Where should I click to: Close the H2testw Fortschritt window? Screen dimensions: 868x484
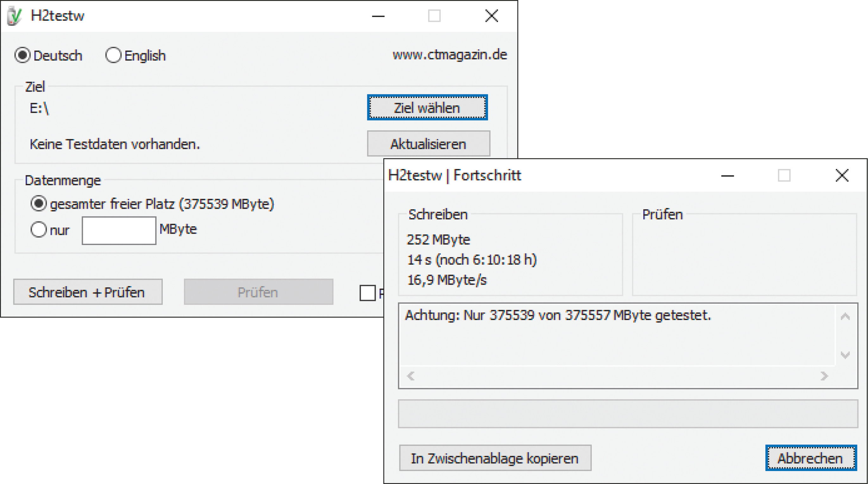pos(842,176)
